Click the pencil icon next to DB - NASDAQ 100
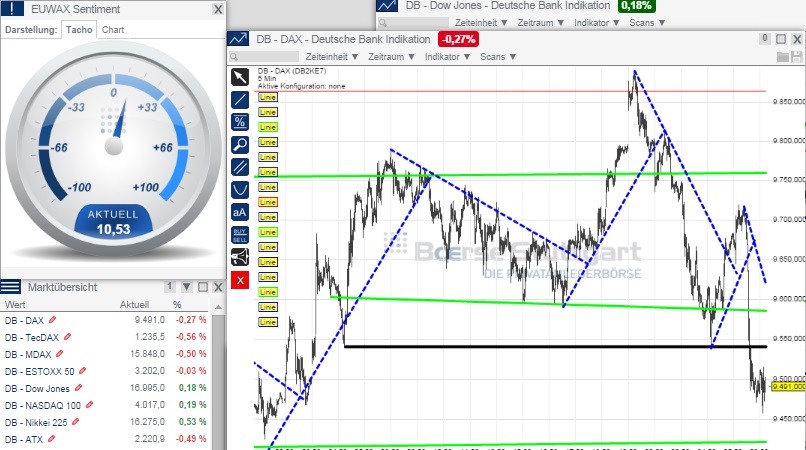 tap(89, 405)
